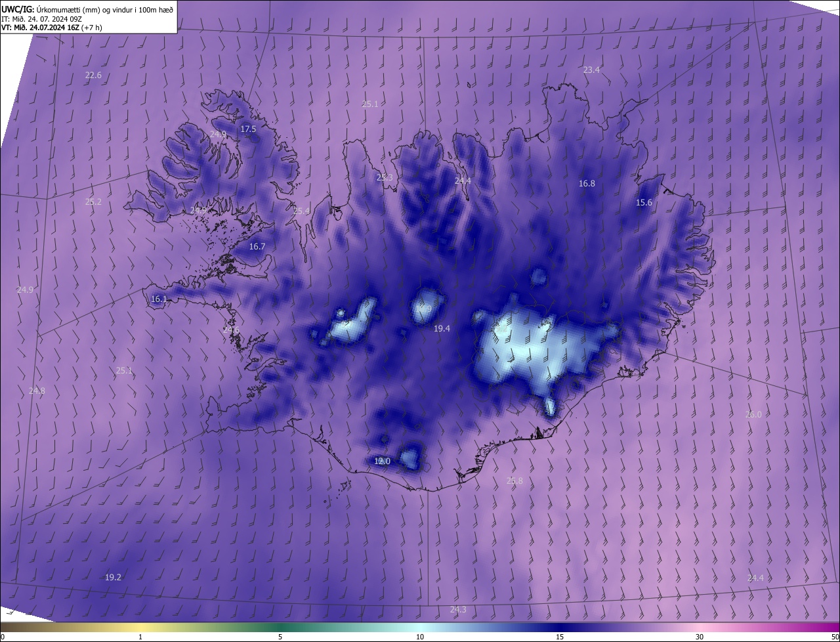Select the 23.4 value label

[x=592, y=70]
